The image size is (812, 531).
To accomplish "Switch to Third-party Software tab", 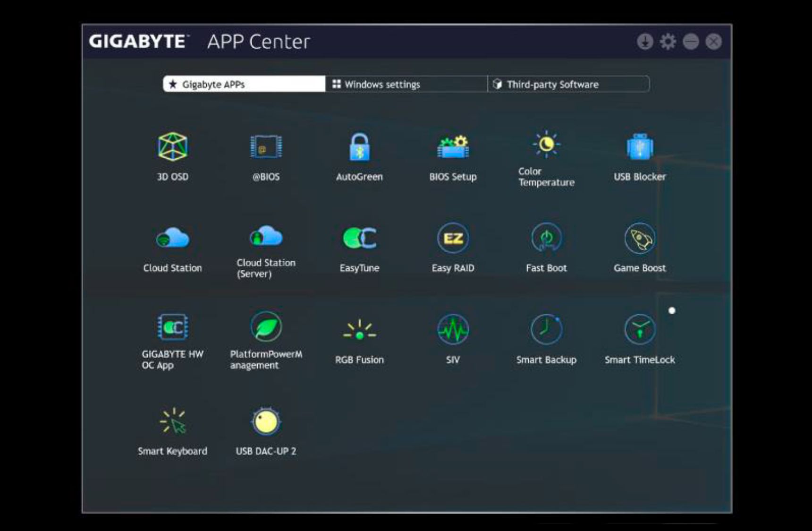I will coord(568,84).
